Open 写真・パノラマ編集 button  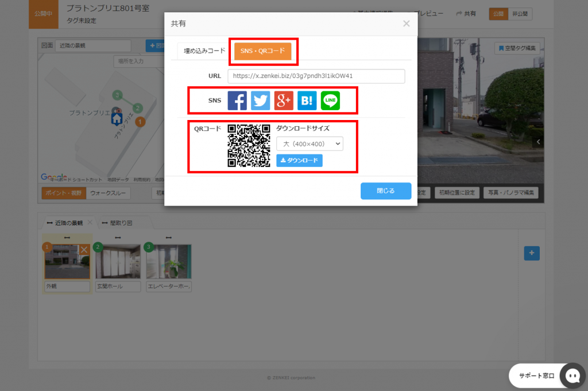[x=510, y=193]
